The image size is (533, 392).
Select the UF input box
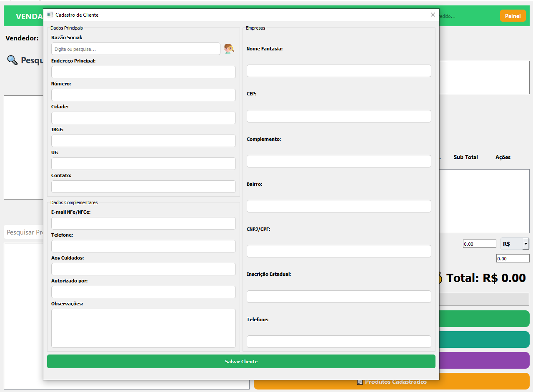tap(143, 164)
